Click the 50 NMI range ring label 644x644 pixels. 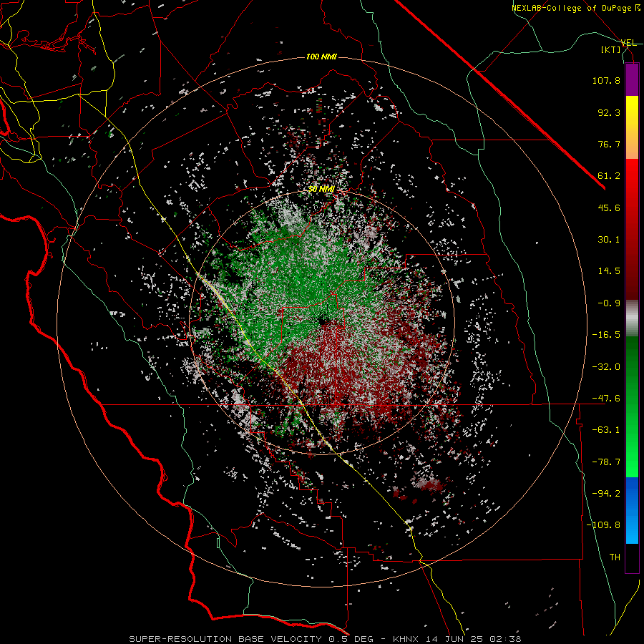(x=321, y=189)
